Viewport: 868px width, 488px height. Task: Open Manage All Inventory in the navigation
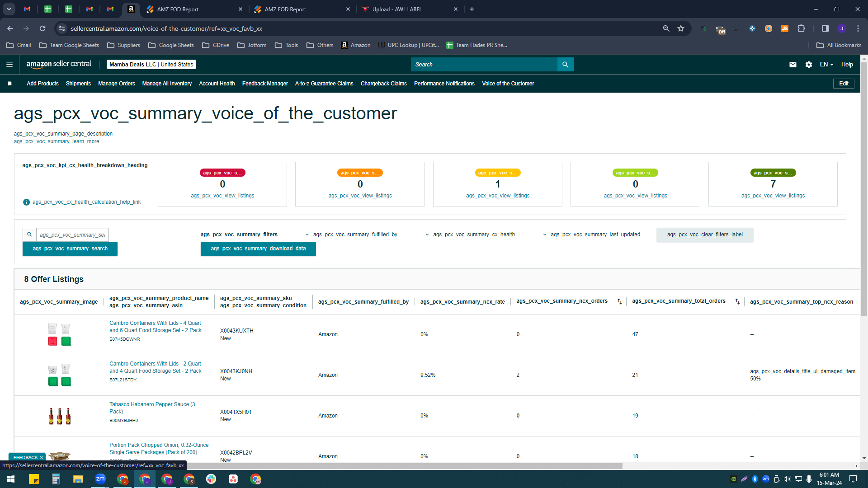(167, 84)
